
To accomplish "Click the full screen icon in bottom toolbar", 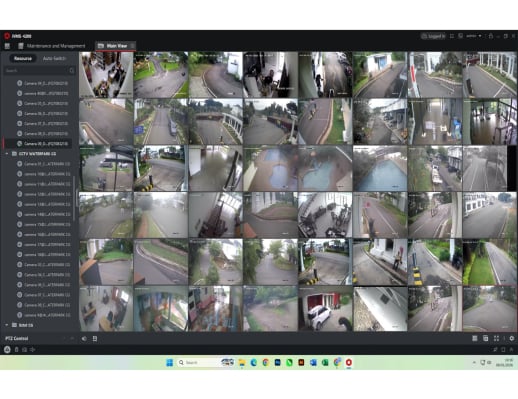I will 496,339.
